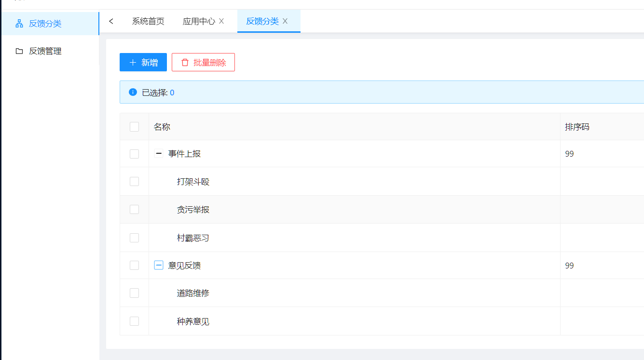Click the blue info icon in the selection banner
This screenshot has width=644, height=360.
pos(132,92)
